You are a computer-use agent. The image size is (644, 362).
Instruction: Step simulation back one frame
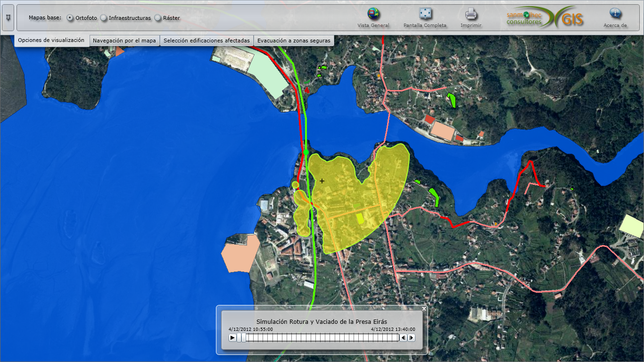click(404, 337)
